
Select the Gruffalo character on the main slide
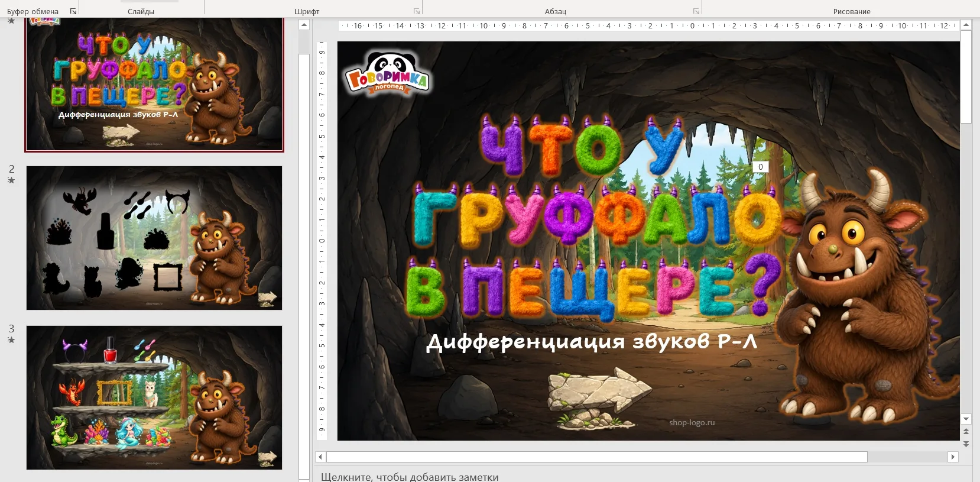(866, 296)
